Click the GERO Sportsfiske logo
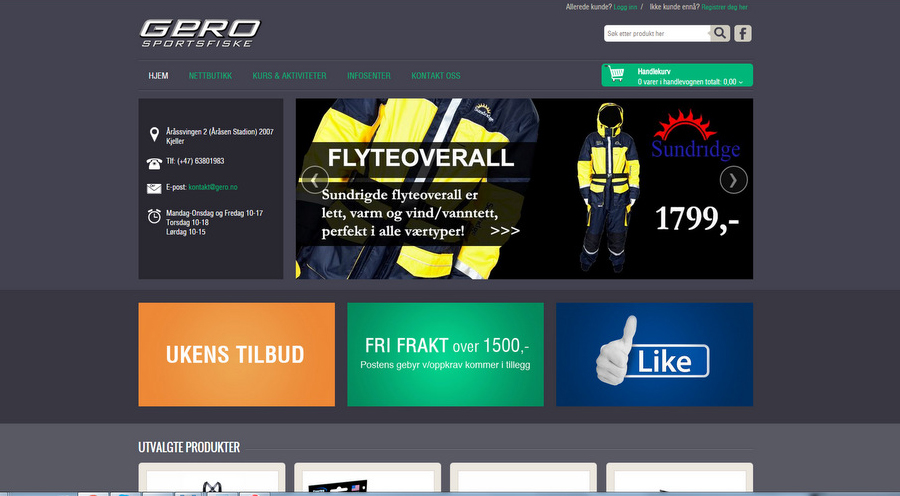 click(x=200, y=33)
